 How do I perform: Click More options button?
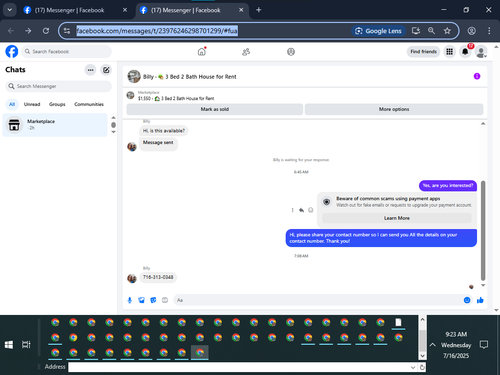point(394,109)
